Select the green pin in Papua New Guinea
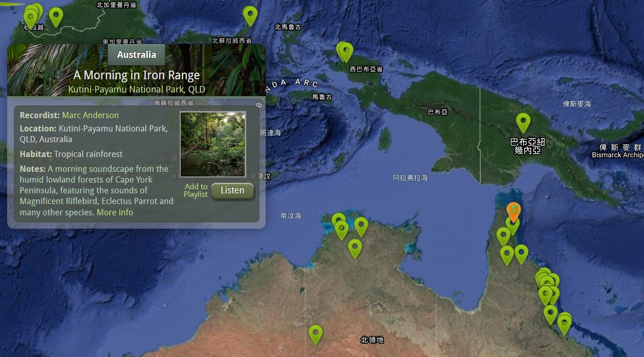The width and height of the screenshot is (644, 357). point(523,123)
